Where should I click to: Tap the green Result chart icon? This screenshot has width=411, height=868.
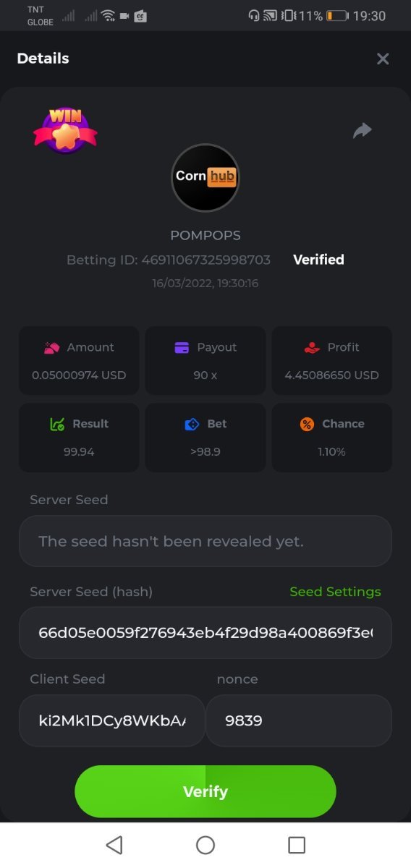tap(57, 424)
